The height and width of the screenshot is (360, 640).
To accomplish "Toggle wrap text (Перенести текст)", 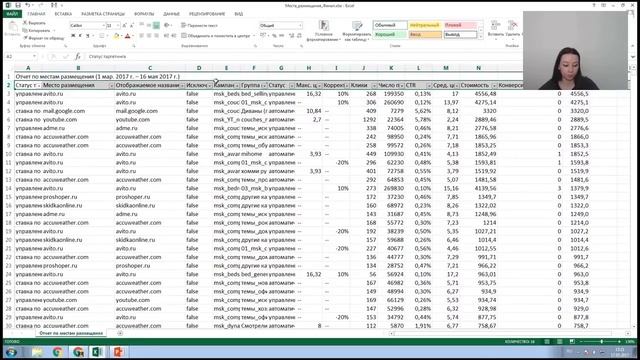I will pos(199,25).
